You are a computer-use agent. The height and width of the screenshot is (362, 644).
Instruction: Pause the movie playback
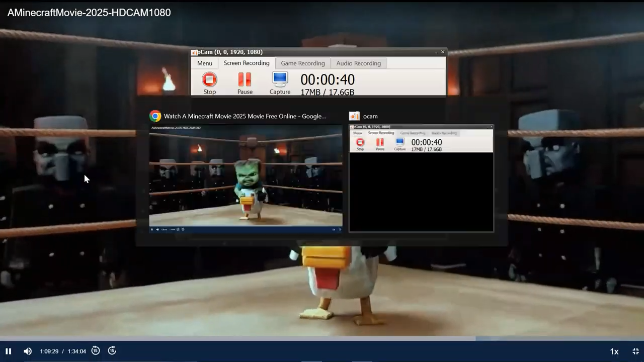[x=8, y=351]
